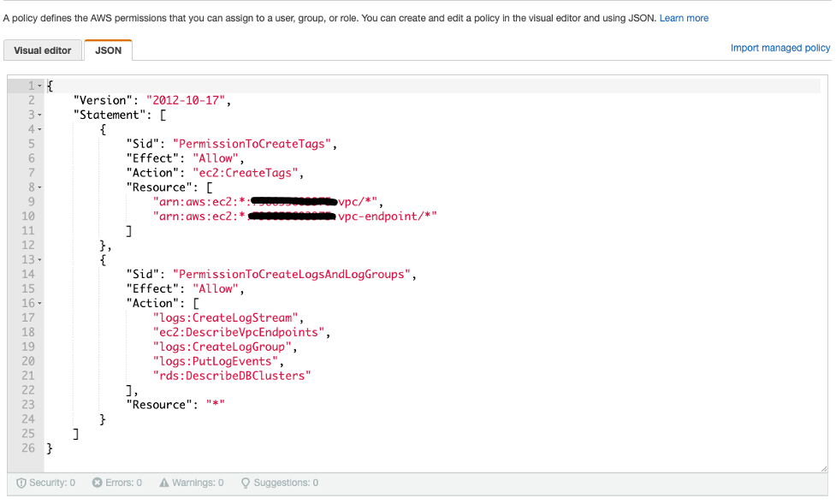The width and height of the screenshot is (836, 504).
Task: Click the Warnings triangle icon
Action: tap(166, 482)
